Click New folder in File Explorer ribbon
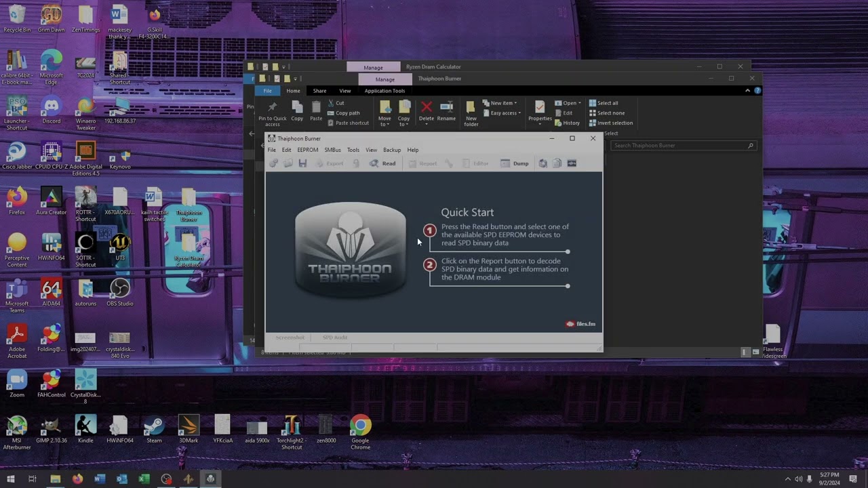The height and width of the screenshot is (488, 868). tap(471, 114)
